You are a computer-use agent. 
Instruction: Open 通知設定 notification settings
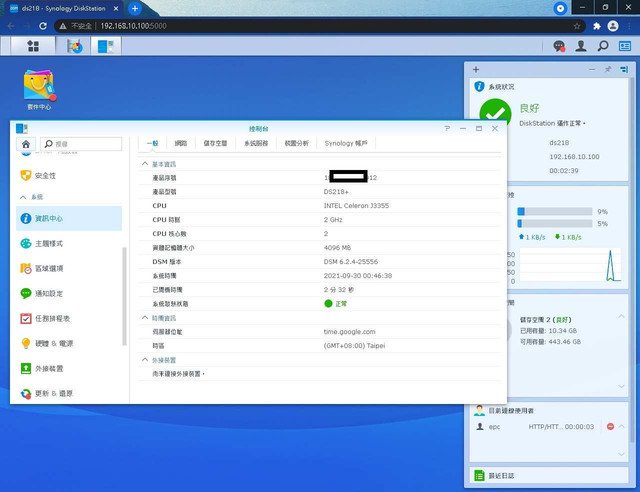(x=69, y=293)
